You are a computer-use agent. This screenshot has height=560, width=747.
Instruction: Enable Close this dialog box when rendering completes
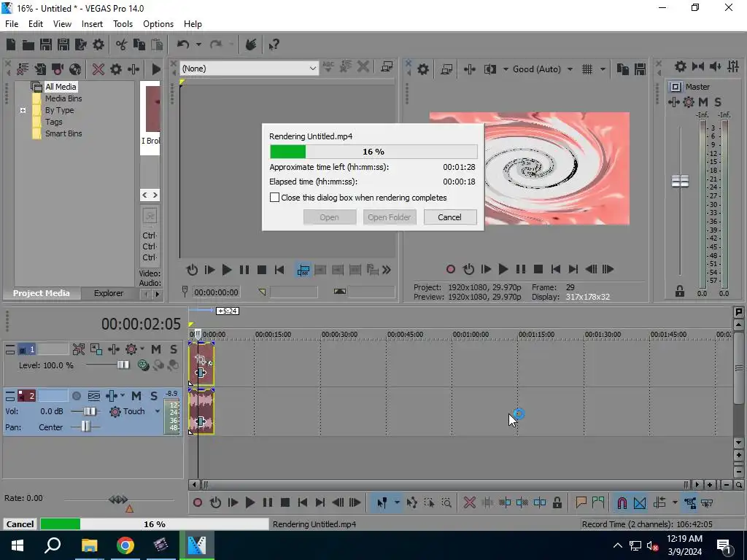[274, 197]
